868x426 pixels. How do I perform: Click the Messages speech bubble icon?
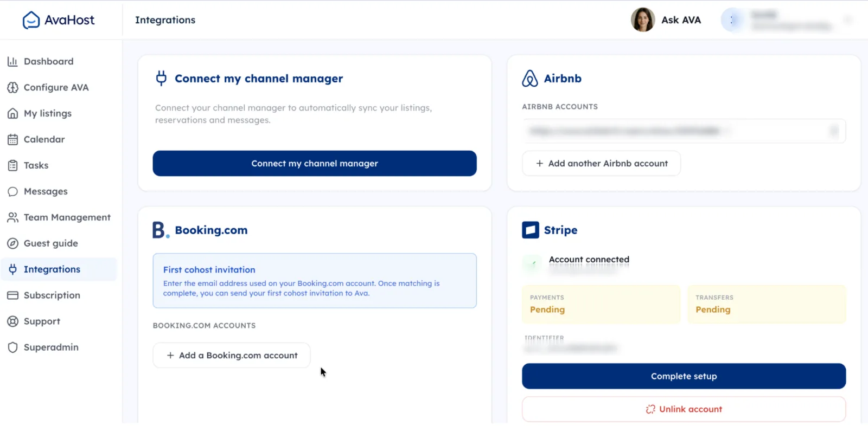12,191
